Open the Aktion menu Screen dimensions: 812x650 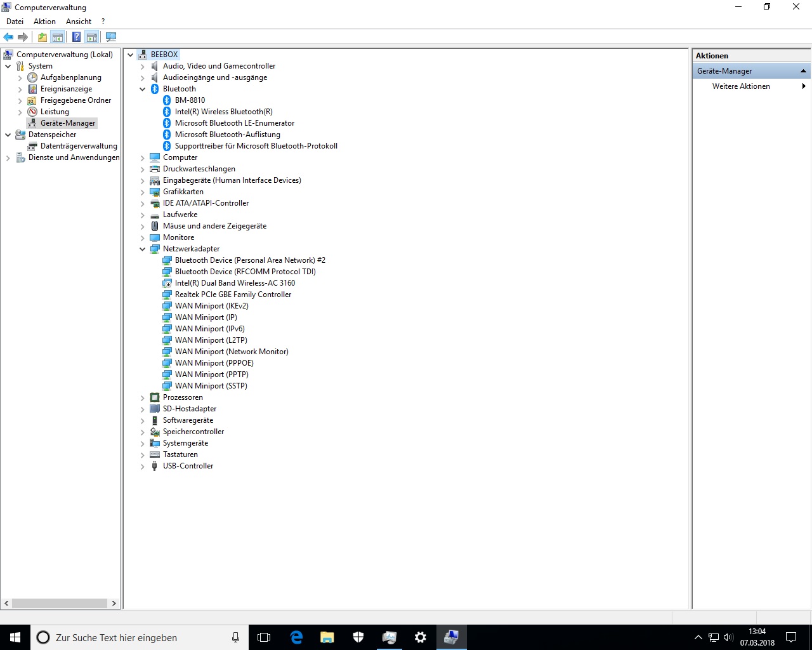pos(45,22)
